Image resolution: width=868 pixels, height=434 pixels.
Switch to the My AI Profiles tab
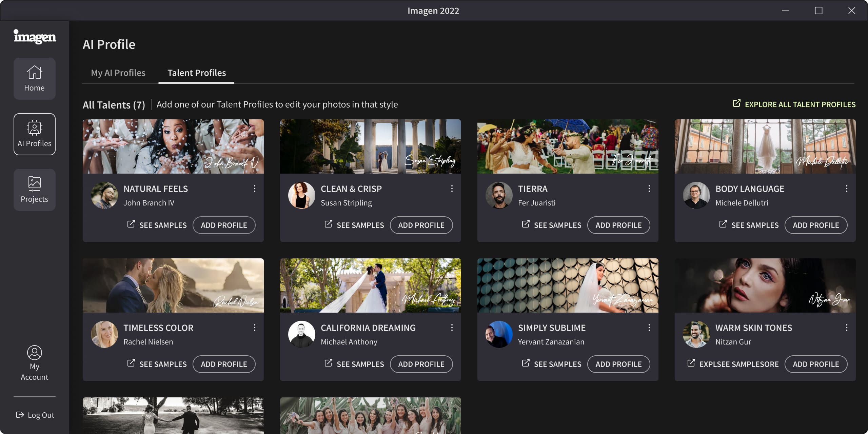[x=118, y=73]
